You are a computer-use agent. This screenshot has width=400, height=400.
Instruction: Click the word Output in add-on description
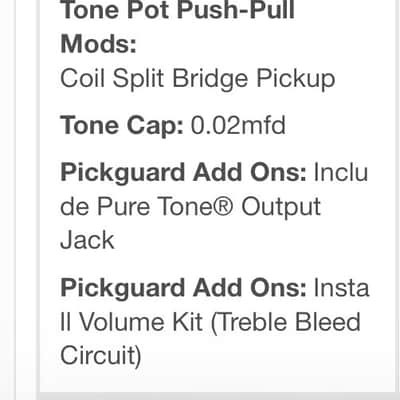[x=281, y=208]
